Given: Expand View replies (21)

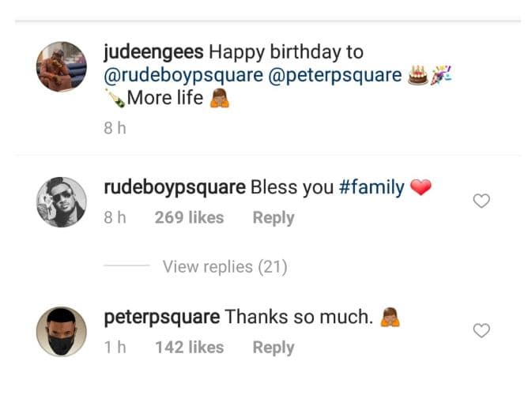Looking at the screenshot, I should (x=224, y=267).
